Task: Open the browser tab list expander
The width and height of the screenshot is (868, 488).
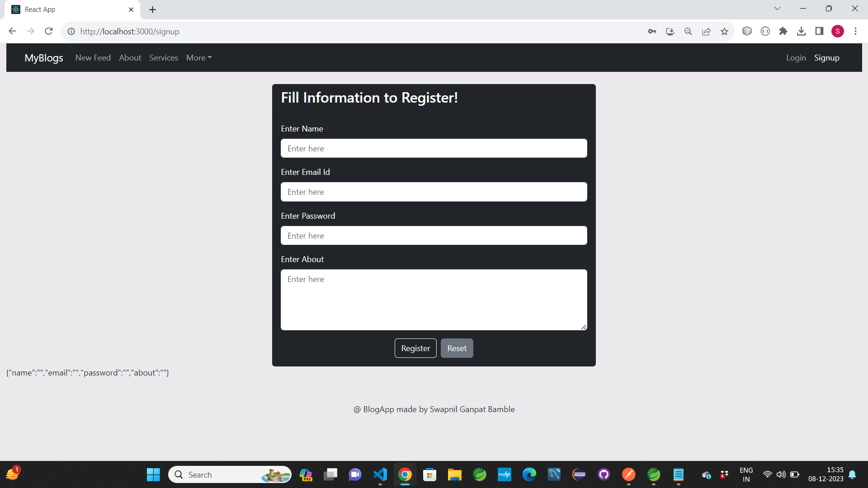Action: [777, 9]
